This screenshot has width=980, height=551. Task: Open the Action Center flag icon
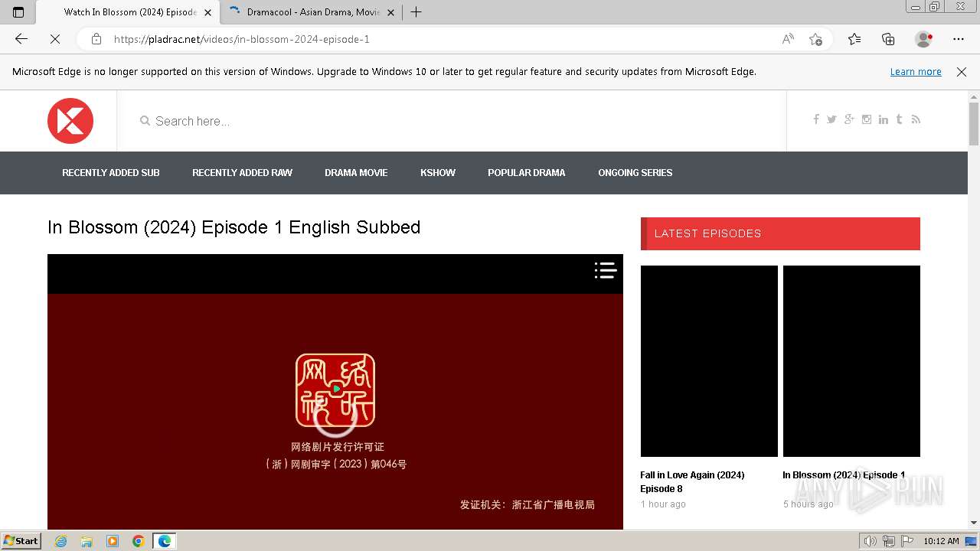coord(906,541)
